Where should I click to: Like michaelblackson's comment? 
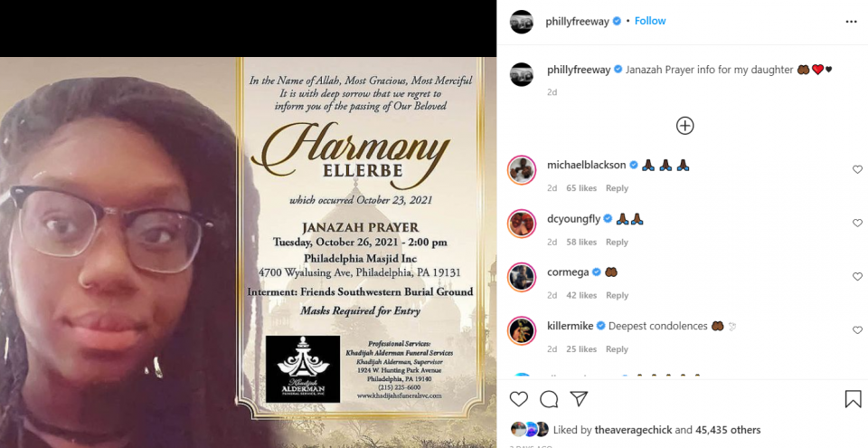click(x=857, y=169)
